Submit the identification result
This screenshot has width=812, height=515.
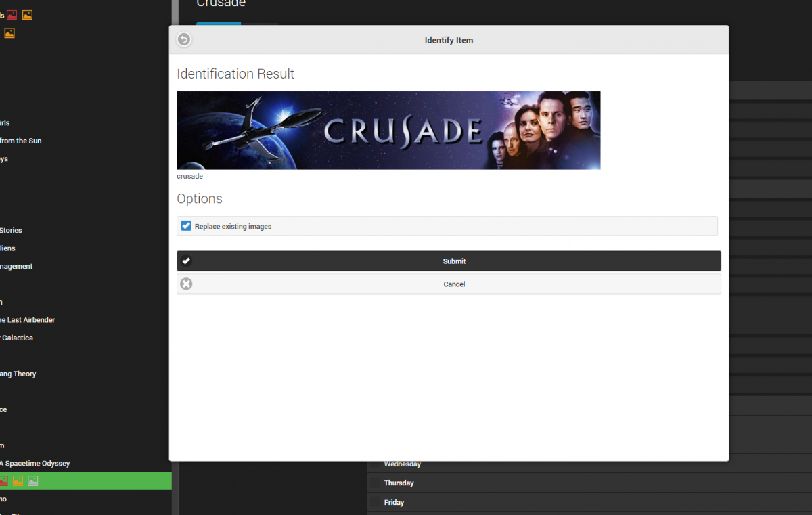[449, 261]
